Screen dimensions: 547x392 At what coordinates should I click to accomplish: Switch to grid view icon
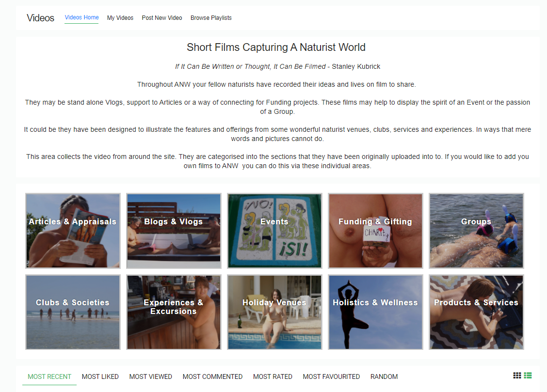click(517, 375)
